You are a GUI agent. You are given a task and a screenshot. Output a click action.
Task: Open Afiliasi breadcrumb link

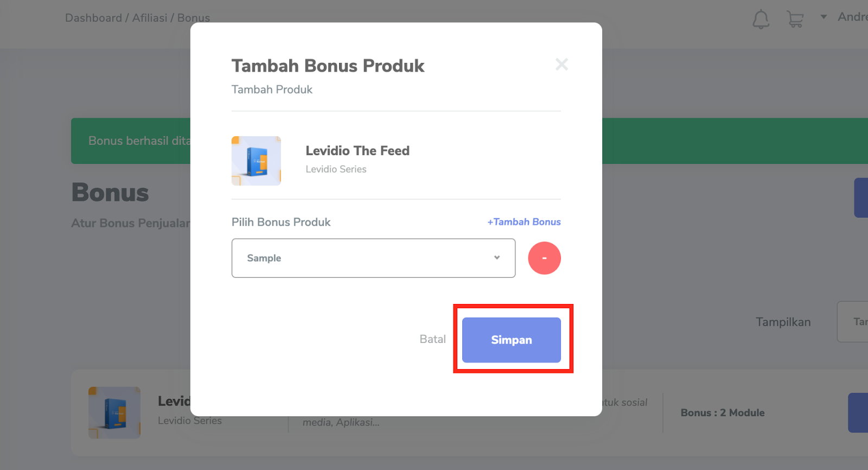[x=150, y=18]
